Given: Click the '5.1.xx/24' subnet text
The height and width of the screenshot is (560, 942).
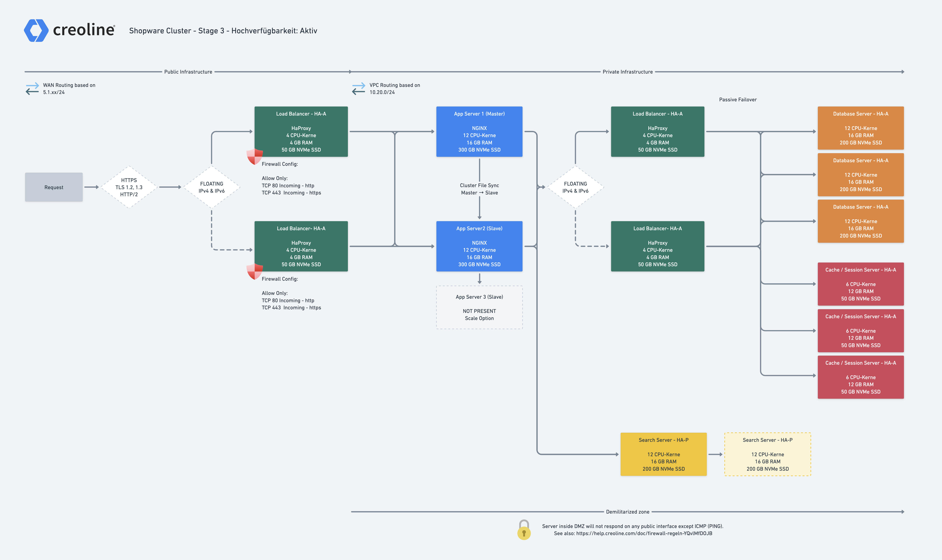Looking at the screenshot, I should tap(54, 92).
